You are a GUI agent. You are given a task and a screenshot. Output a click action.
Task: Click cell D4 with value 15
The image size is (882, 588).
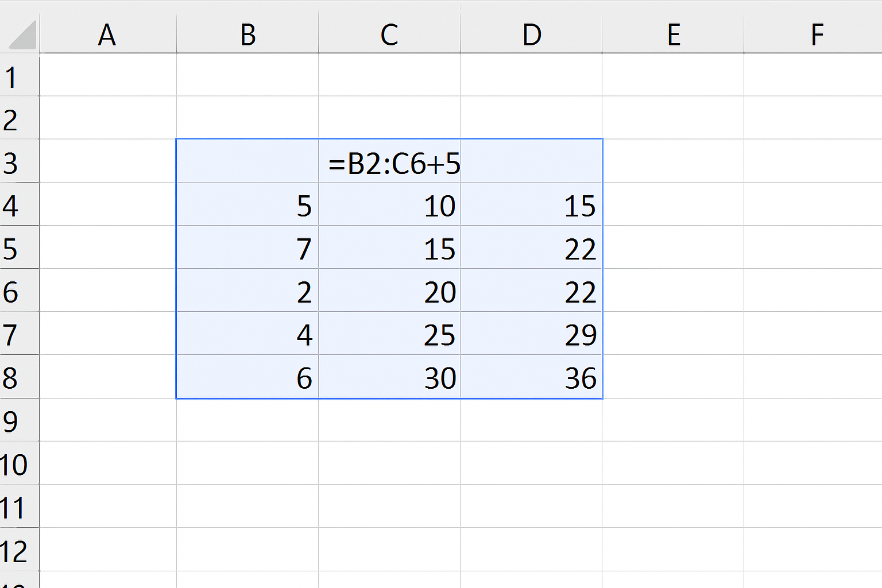pyautogui.click(x=531, y=204)
